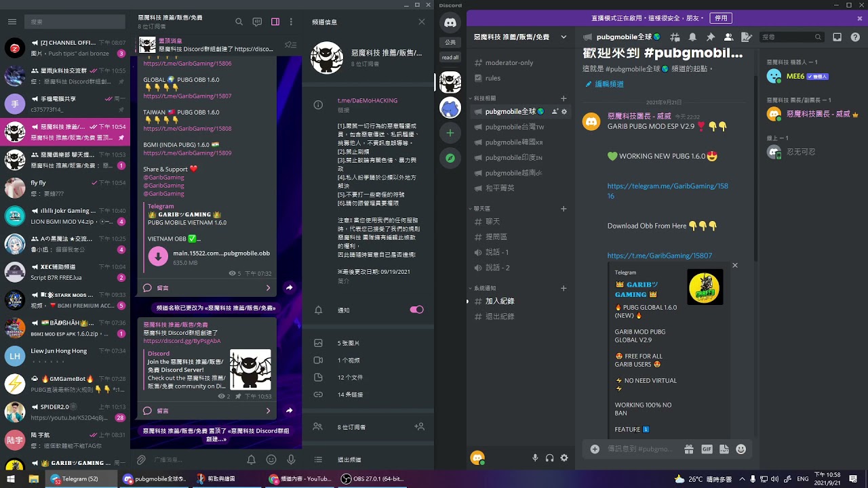Screen dimensions: 868x488
Task: Close Telegram embed in Discord message
Action: pyautogui.click(x=734, y=265)
